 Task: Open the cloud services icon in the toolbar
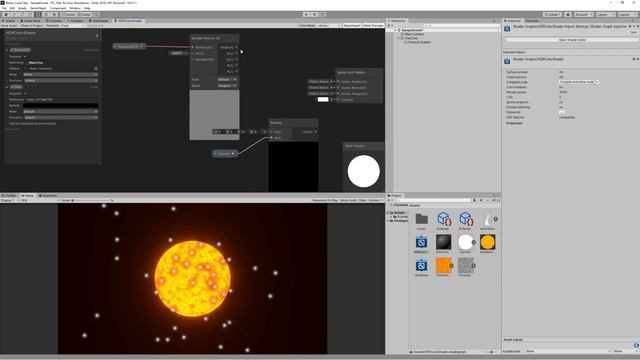tap(568, 15)
